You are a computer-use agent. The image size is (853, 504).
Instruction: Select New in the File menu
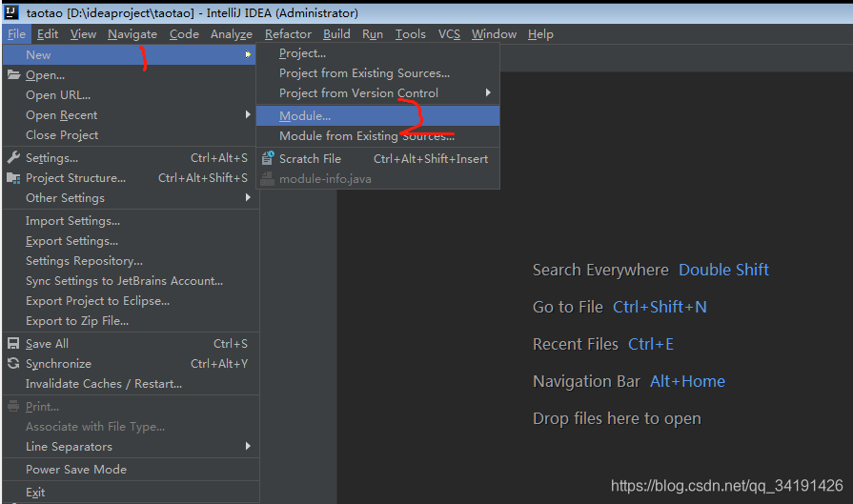pyautogui.click(x=129, y=54)
